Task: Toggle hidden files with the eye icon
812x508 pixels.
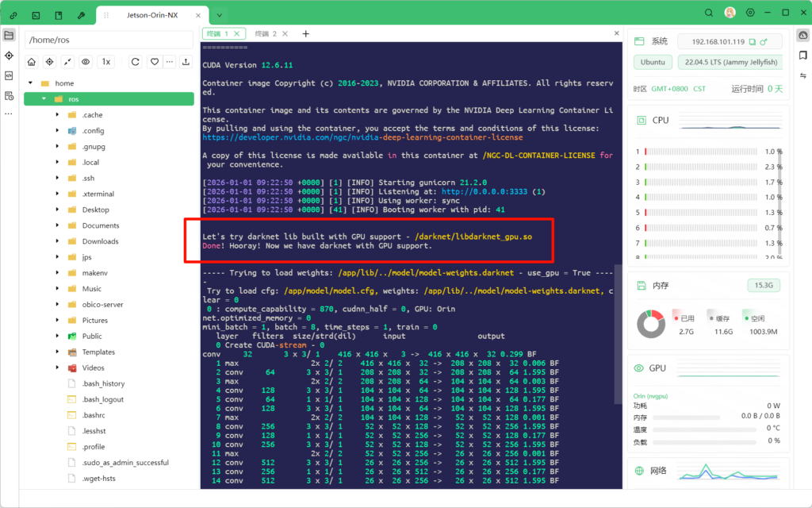Action: pyautogui.click(x=85, y=62)
